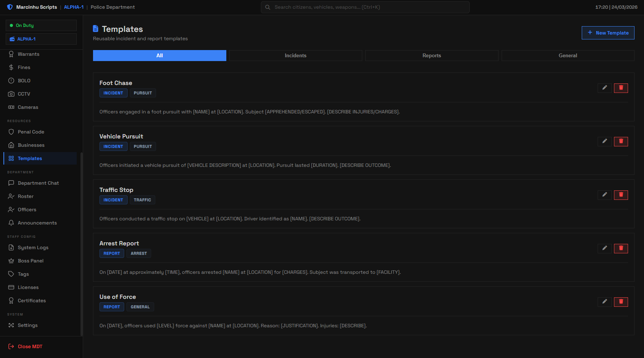Open Cameras from the sidebar
The image size is (644, 358).
[40, 107]
